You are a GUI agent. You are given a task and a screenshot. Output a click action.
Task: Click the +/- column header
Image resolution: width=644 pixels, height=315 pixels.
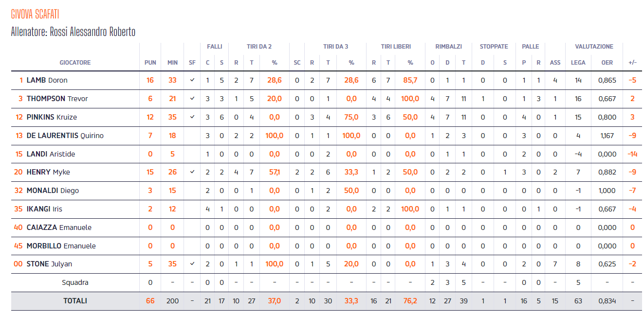click(632, 63)
